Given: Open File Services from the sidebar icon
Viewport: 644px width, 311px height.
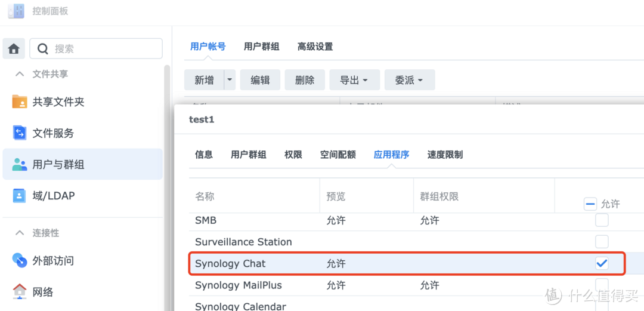Looking at the screenshot, I should 19,133.
